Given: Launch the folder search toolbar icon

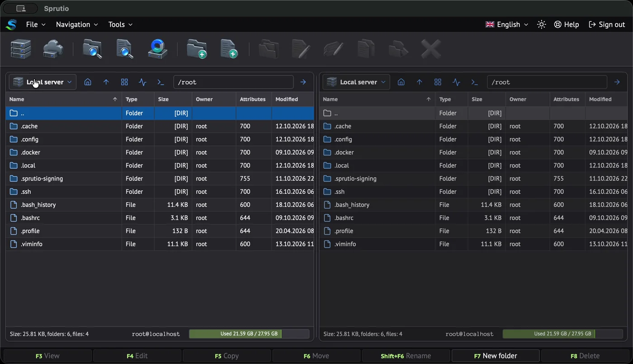Looking at the screenshot, I should click(x=92, y=49).
